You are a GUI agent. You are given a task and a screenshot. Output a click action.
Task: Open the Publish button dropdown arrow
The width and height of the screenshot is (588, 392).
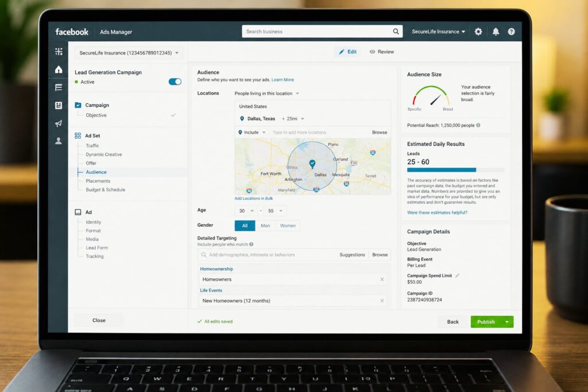(x=507, y=321)
